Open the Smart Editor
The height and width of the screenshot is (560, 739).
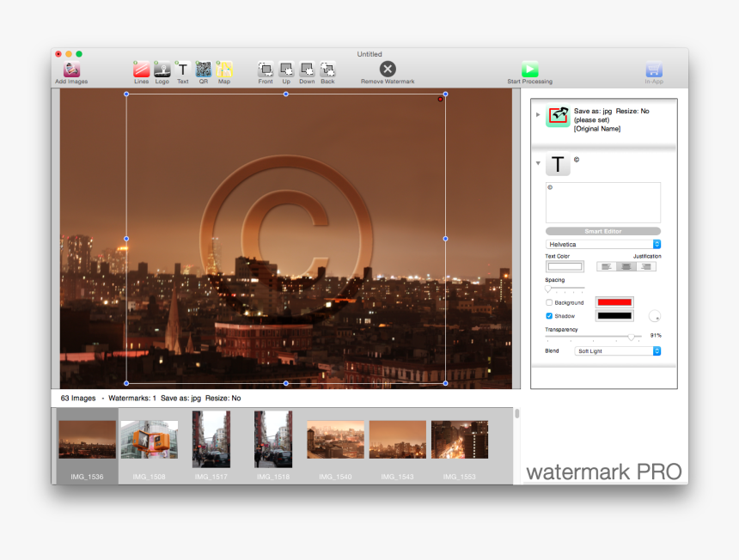(x=602, y=230)
